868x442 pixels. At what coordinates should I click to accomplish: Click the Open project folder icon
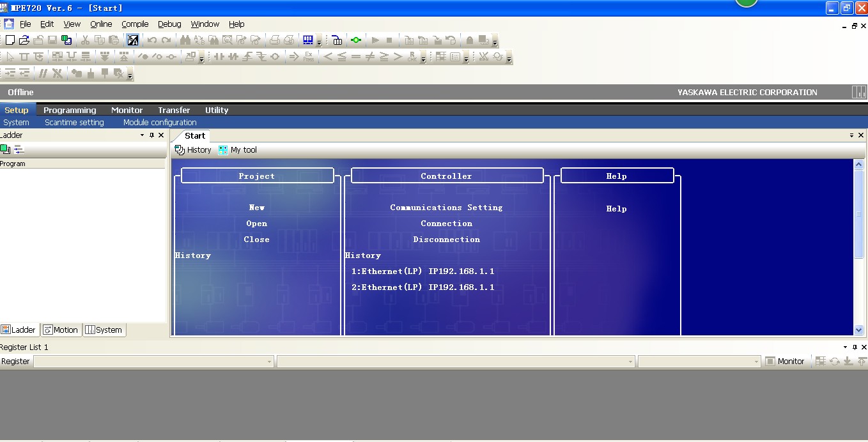coord(24,40)
